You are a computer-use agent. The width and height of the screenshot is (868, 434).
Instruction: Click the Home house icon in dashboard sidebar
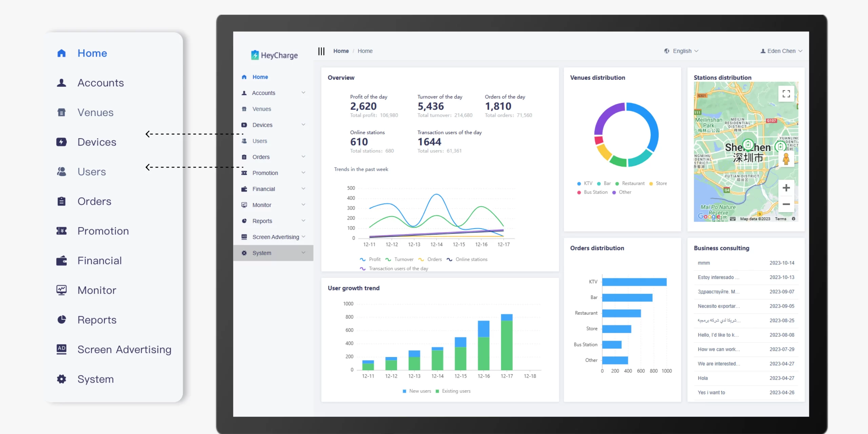(x=244, y=77)
